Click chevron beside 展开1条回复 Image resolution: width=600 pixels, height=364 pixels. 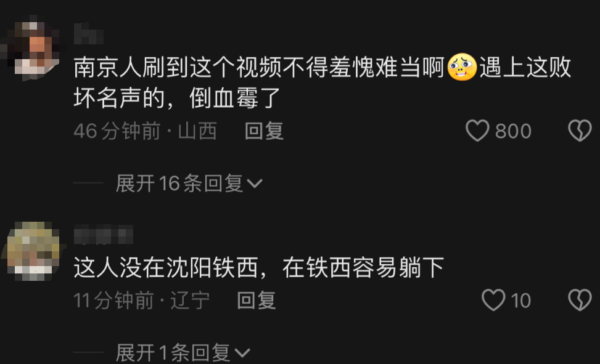click(x=242, y=353)
